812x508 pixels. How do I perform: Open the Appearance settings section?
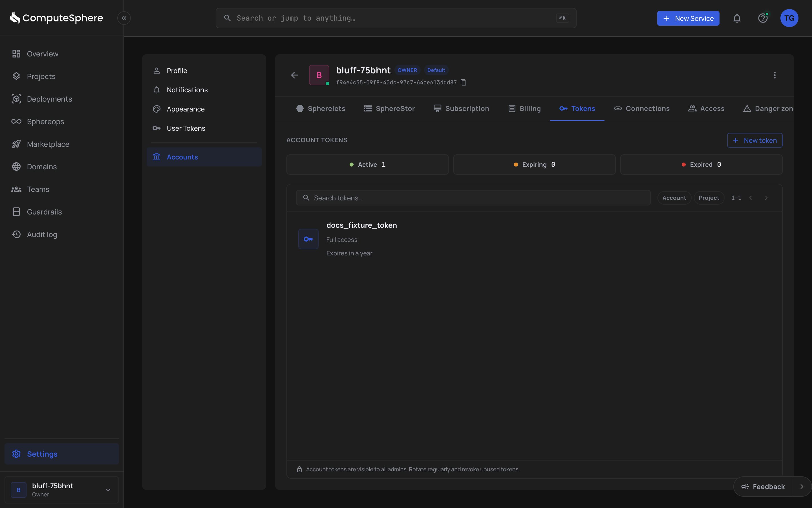click(204, 109)
